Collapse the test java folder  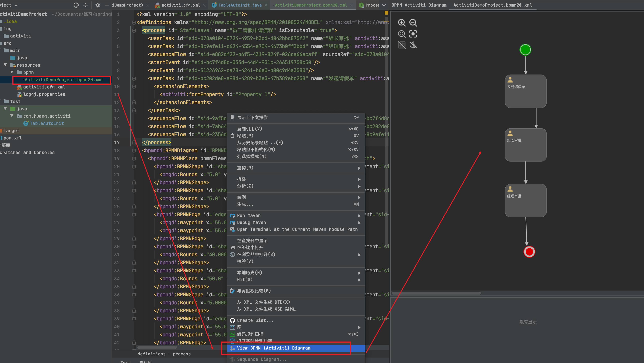5,109
